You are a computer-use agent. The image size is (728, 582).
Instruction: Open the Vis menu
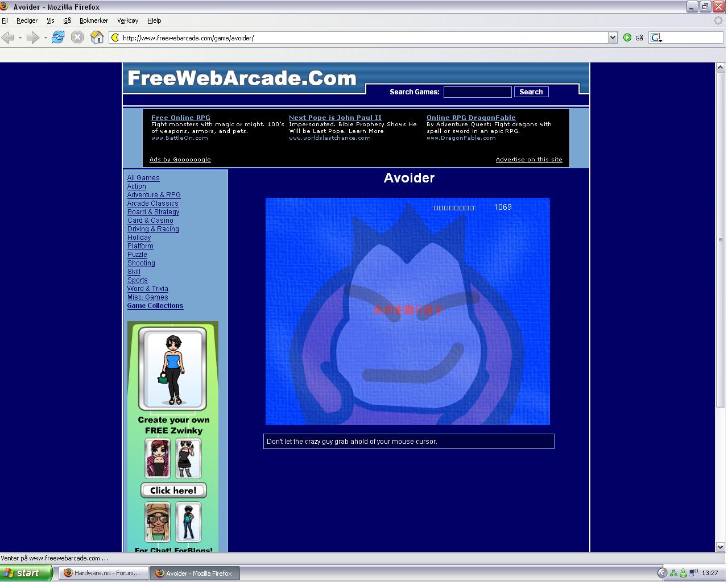tap(51, 20)
